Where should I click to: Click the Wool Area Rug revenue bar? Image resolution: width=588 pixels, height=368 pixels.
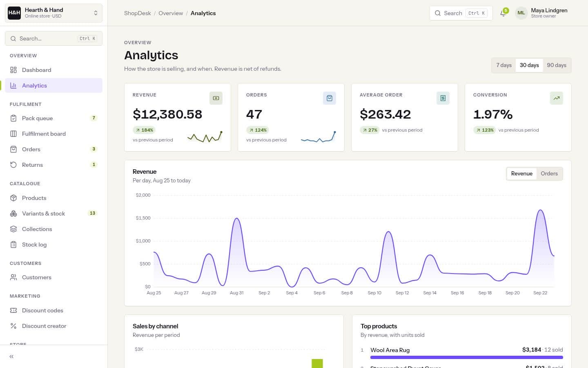[x=467, y=357]
